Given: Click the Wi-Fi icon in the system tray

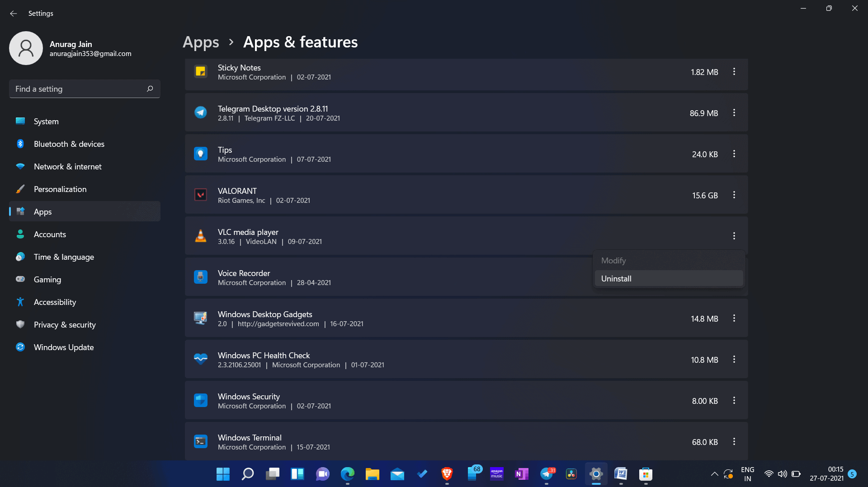Looking at the screenshot, I should click(x=769, y=474).
